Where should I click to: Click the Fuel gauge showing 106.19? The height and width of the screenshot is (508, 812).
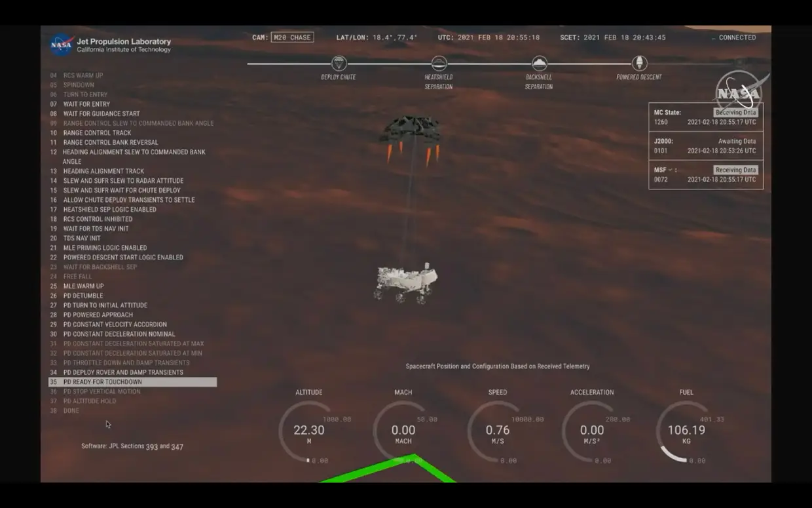(686, 431)
